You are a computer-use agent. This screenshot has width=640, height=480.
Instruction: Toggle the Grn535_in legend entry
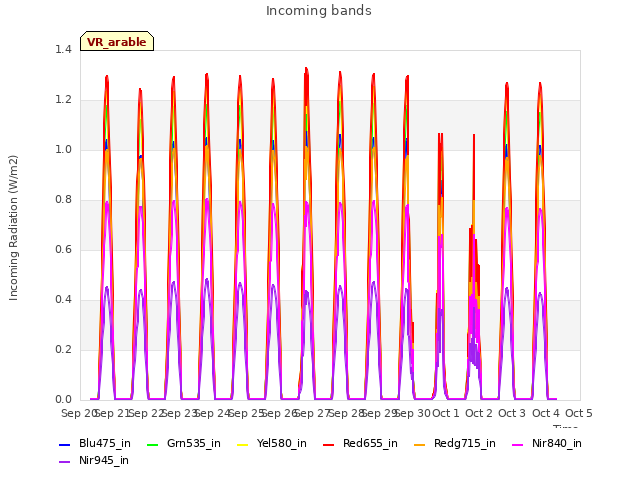[184, 444]
